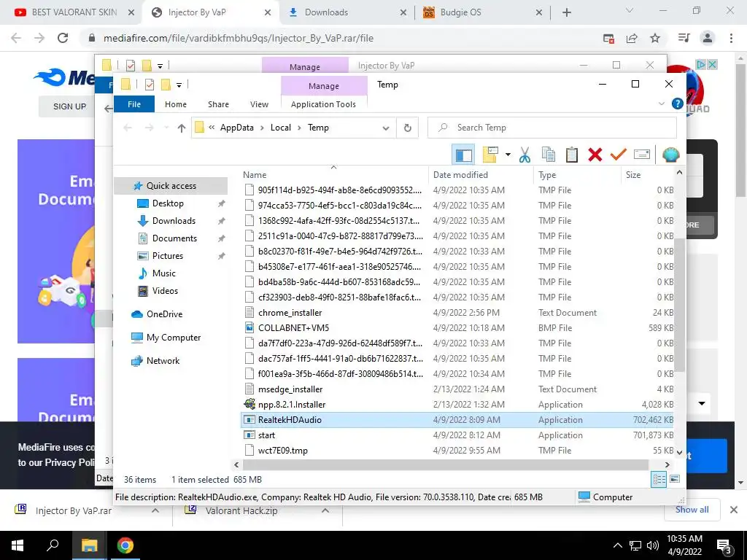Click the file list vertical scrollbar

click(x=680, y=306)
